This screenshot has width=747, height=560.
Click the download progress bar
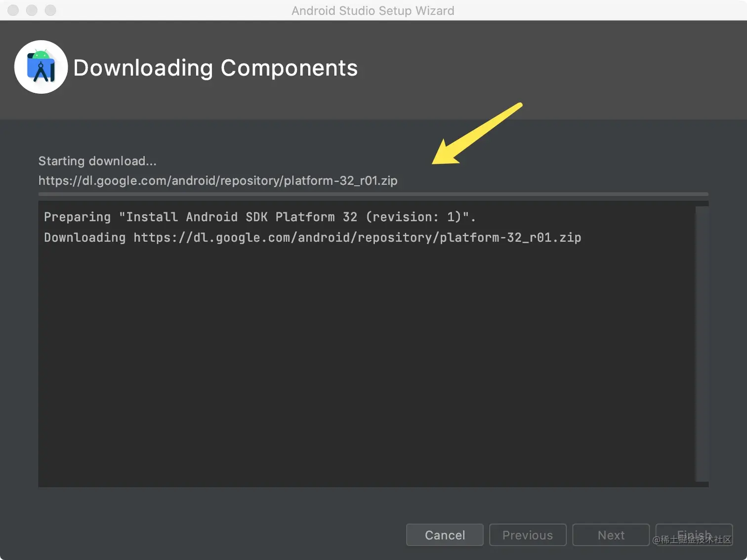click(373, 194)
